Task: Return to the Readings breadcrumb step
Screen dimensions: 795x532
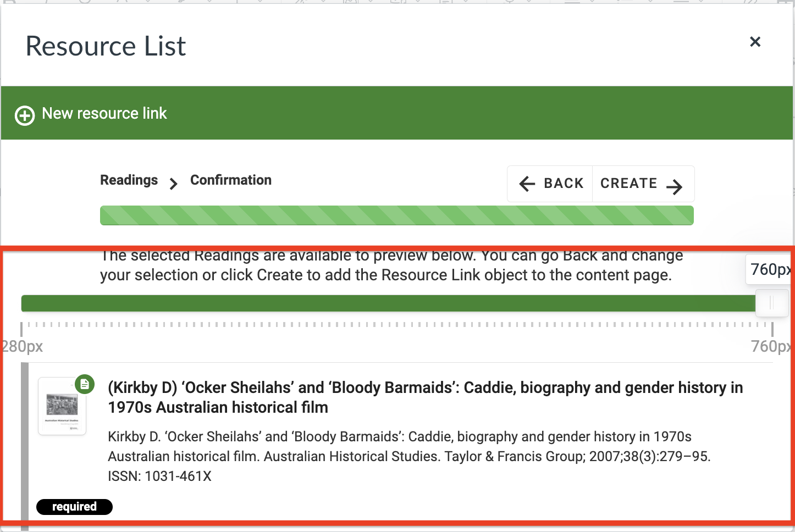Action: point(129,180)
